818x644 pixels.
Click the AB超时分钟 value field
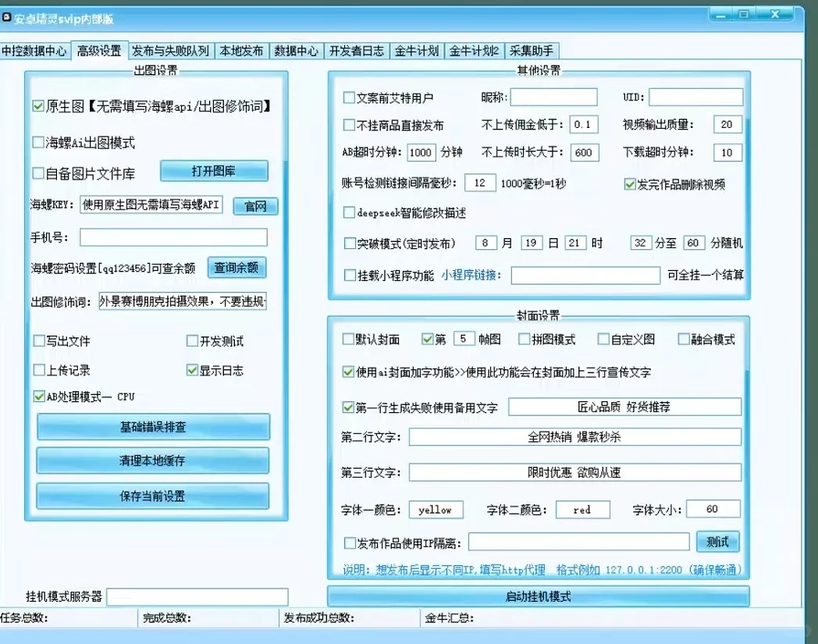421,152
